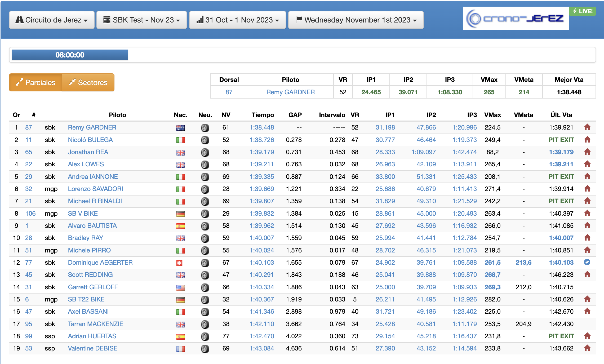
Task: Open Remy GARDNER in the standings list
Action: coord(92,127)
